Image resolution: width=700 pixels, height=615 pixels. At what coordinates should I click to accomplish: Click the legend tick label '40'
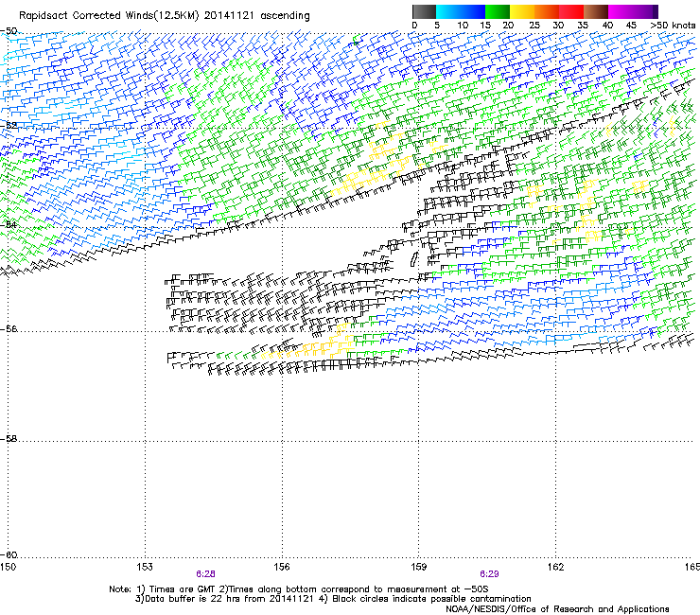point(607,26)
